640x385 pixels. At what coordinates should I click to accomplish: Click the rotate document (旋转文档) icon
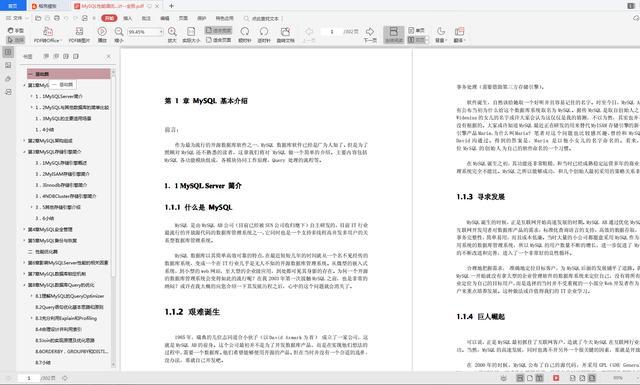[x=285, y=35]
